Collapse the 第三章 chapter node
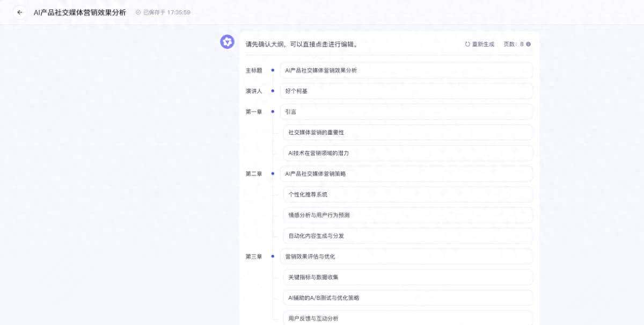Image resolution: width=644 pixels, height=325 pixels. (x=274, y=257)
